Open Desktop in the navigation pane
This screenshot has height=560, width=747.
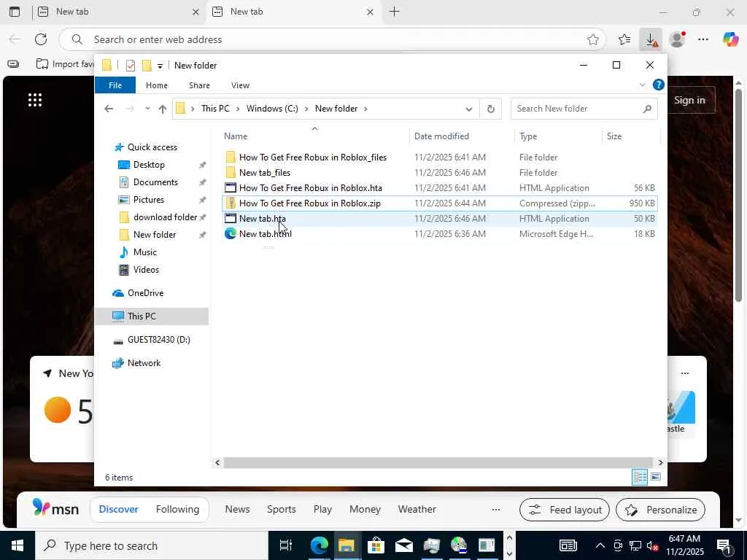click(149, 165)
